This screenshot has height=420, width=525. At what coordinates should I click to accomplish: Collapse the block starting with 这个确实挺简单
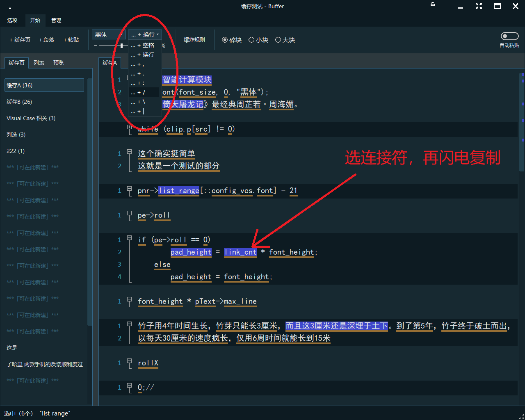[130, 152]
